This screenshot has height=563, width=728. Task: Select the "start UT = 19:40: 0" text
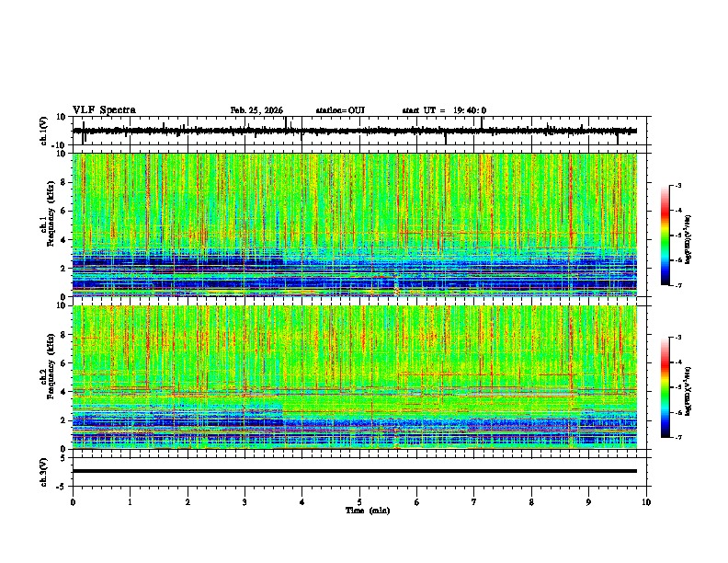pyautogui.click(x=444, y=110)
